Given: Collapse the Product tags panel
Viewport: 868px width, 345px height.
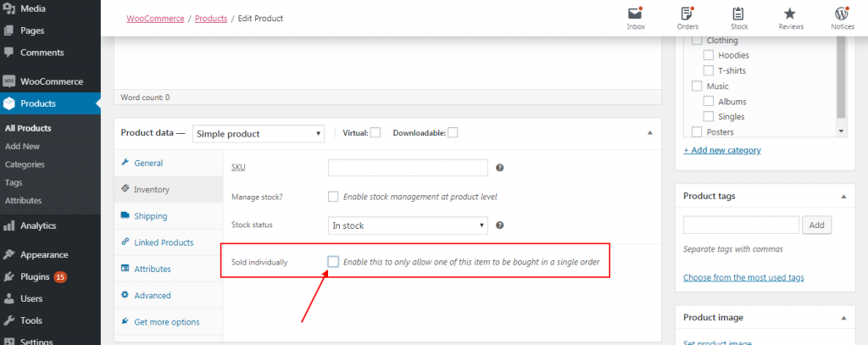Looking at the screenshot, I should tap(843, 197).
